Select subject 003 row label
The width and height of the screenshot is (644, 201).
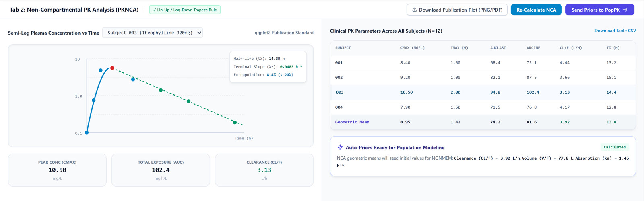tap(340, 92)
